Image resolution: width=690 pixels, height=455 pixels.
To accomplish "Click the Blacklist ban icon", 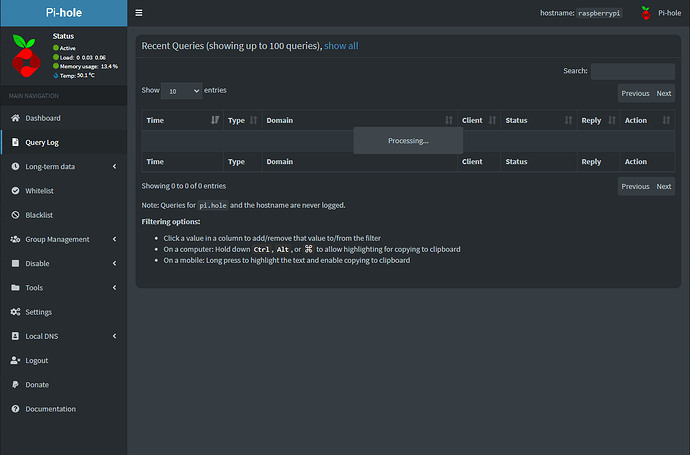I will pos(15,215).
